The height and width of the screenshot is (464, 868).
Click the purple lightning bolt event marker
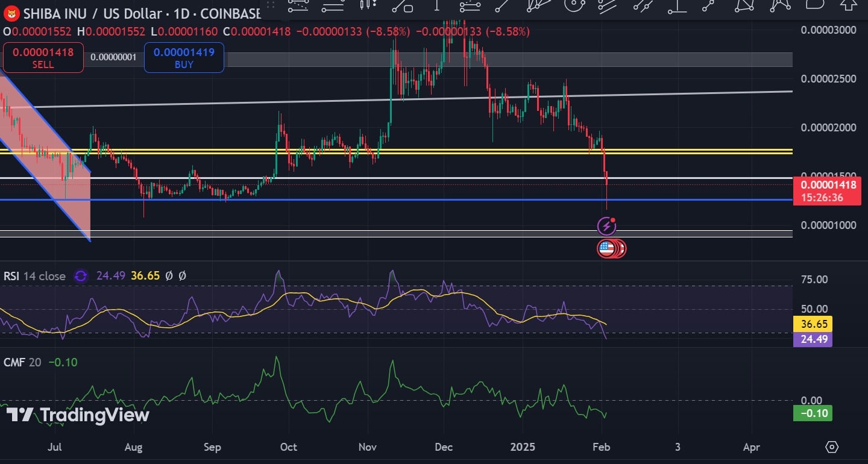606,227
